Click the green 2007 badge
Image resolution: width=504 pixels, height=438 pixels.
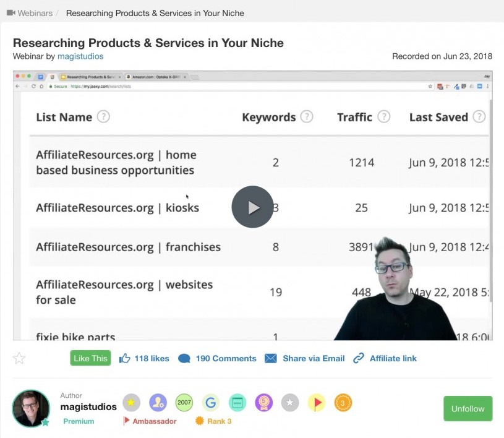pos(184,403)
